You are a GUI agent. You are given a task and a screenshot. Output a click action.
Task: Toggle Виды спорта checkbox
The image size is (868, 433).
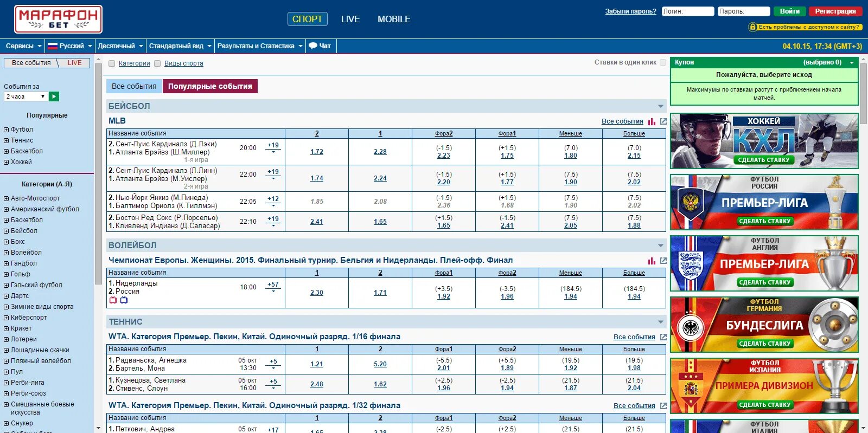pos(157,63)
